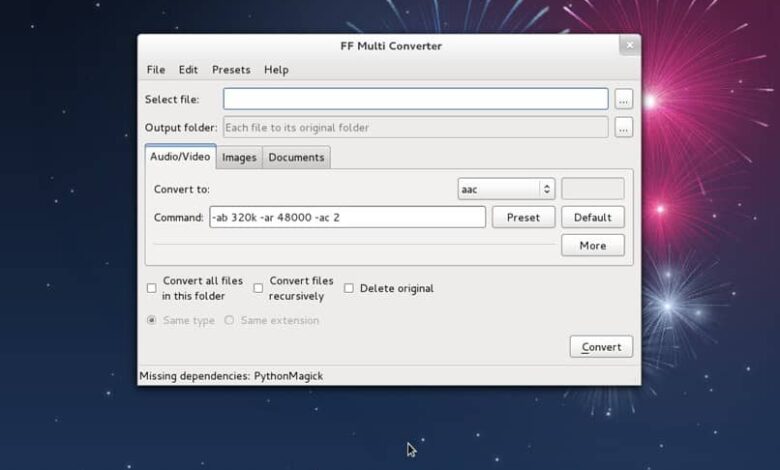This screenshot has height=470, width=780.
Task: Open the Edit menu
Action: (188, 70)
